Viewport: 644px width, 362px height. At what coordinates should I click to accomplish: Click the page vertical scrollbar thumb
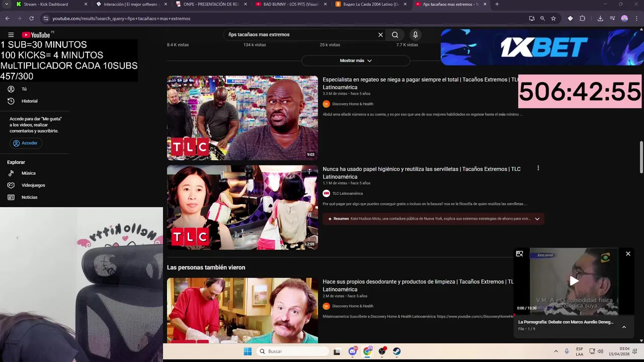click(641, 157)
